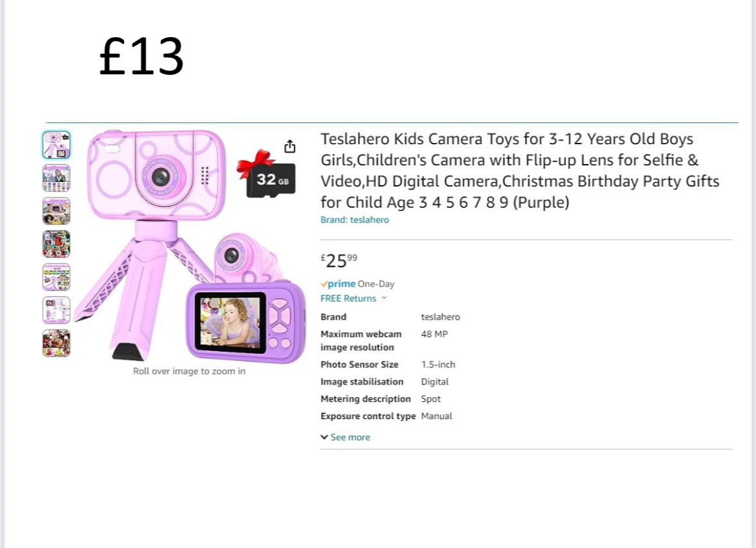This screenshot has height=548, width=756.
Task: Expand the FREE Returns dropdown arrow
Action: tap(384, 298)
